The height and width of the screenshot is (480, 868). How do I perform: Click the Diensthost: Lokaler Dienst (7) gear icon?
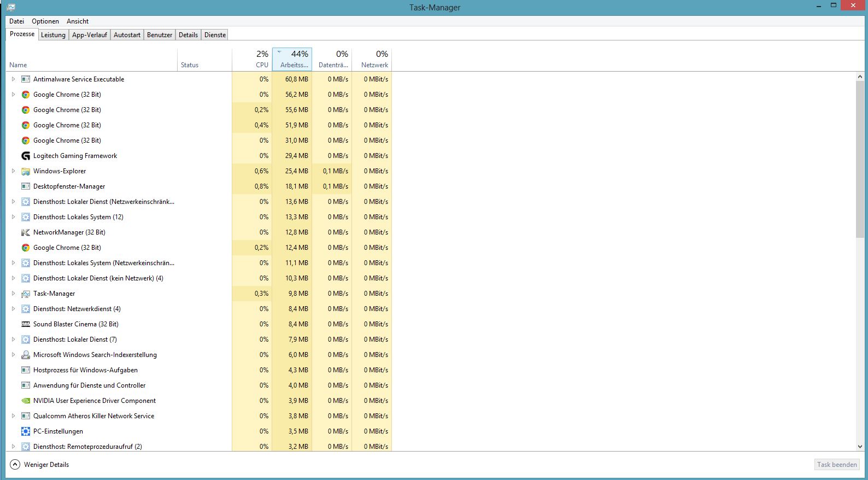(25, 339)
